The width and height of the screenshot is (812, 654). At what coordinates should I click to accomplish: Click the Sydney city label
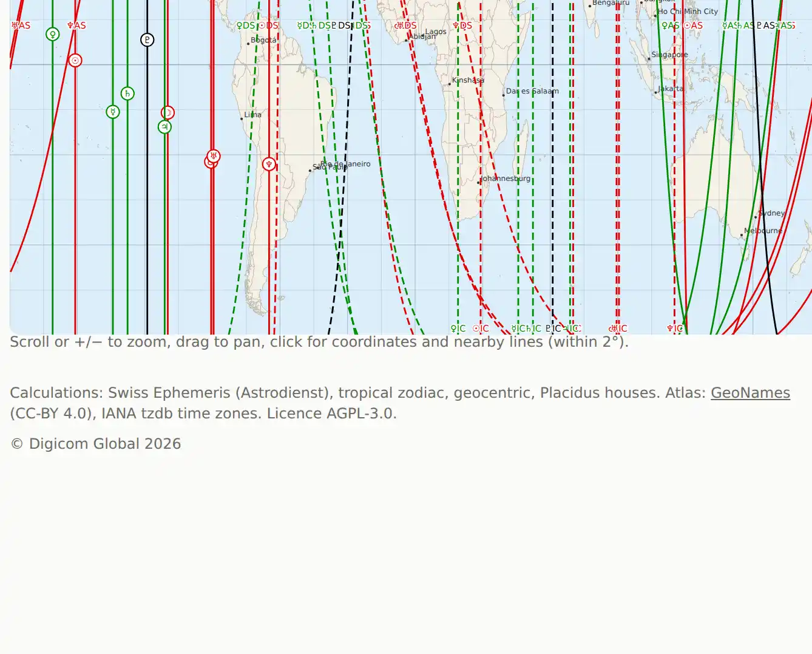[x=771, y=213]
